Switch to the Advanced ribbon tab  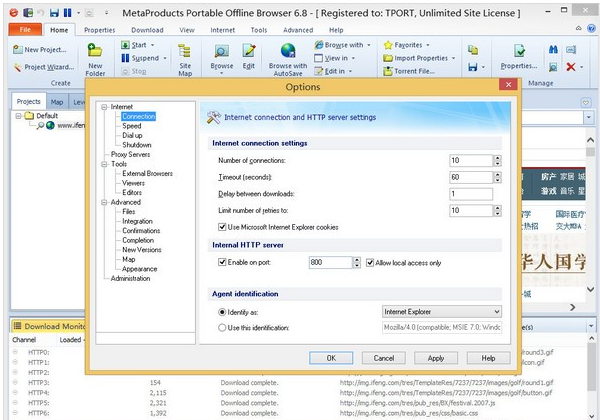point(298,30)
